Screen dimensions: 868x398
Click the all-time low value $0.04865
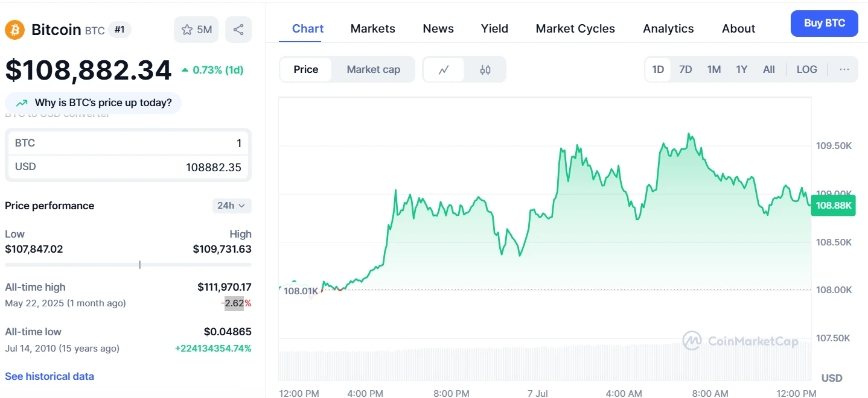pos(228,332)
